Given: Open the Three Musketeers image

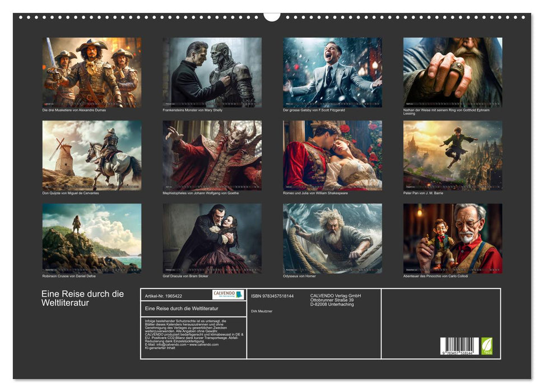Looking at the screenshot, I should [x=92, y=72].
